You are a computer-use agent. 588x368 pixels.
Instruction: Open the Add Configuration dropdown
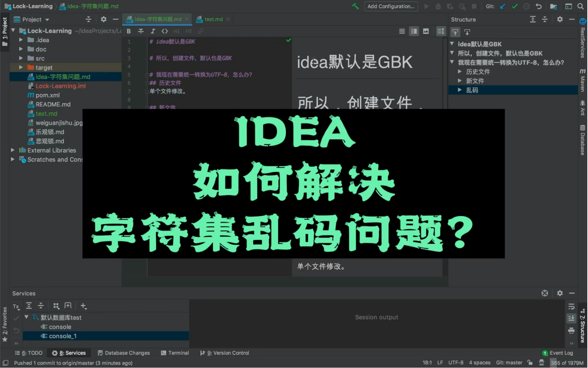[391, 6]
